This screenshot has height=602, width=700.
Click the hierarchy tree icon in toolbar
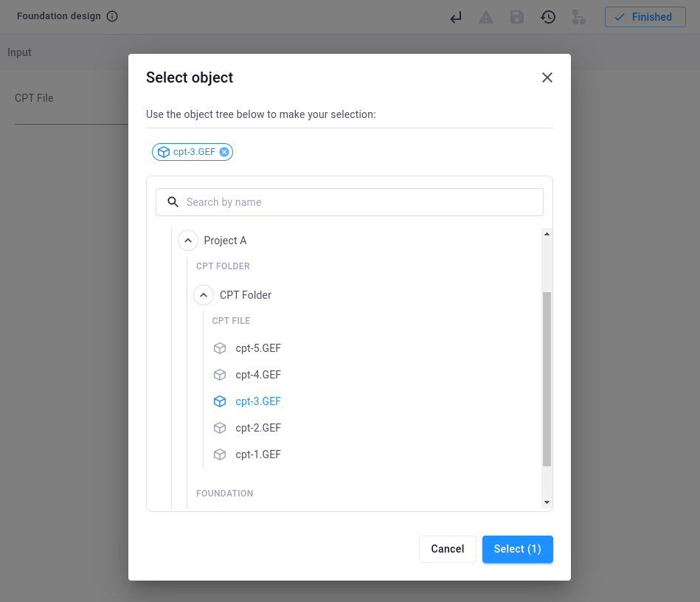[x=579, y=17]
